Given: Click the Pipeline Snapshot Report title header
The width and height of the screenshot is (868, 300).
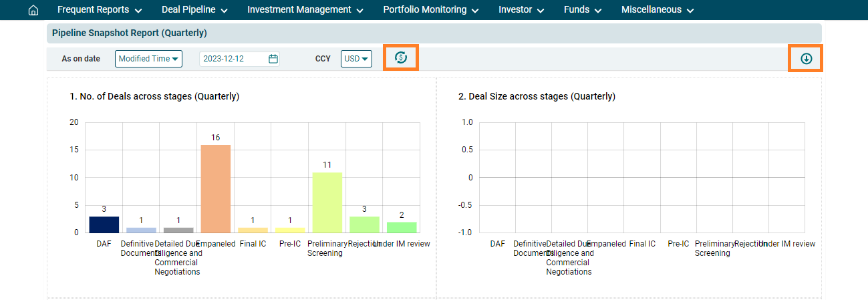Looking at the screenshot, I should pyautogui.click(x=130, y=33).
